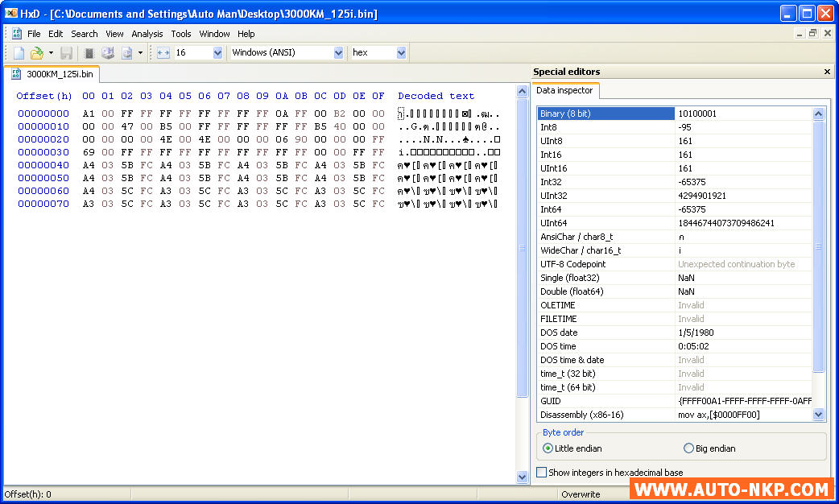Open the Analysis menu
Image resolution: width=839 pixels, height=504 pixels.
click(147, 34)
